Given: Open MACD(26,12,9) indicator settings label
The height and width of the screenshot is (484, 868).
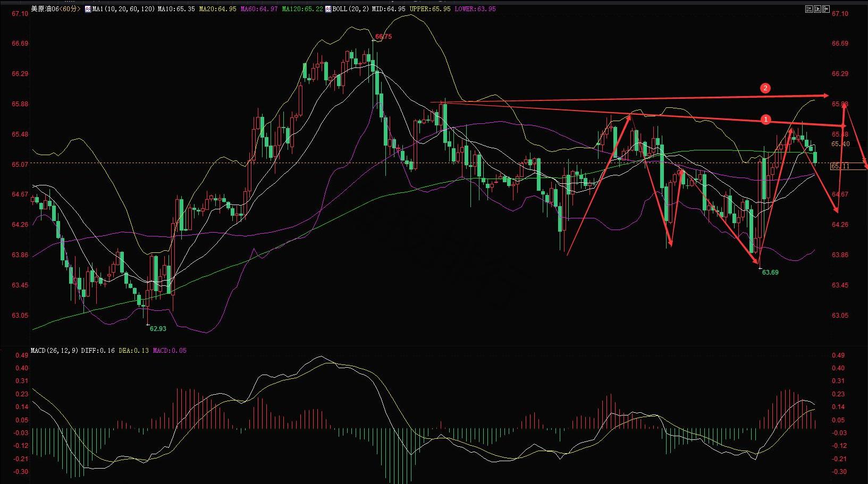Looking at the screenshot, I should tap(55, 351).
